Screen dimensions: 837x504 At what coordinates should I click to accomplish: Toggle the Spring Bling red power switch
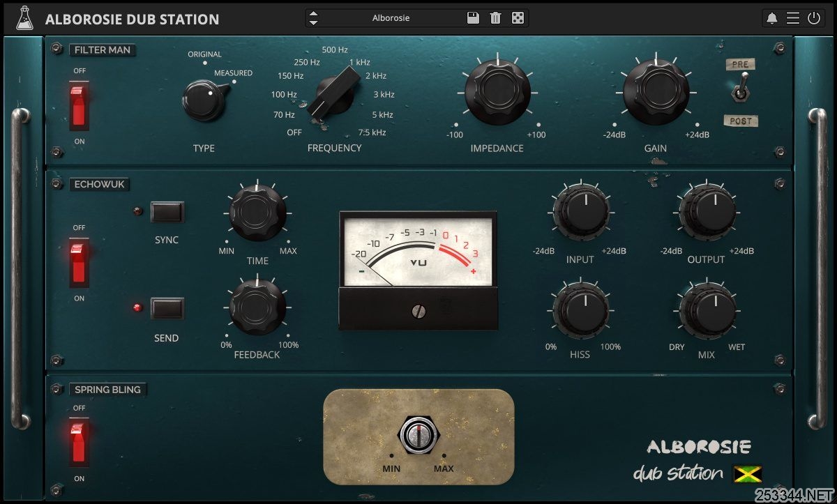[79, 442]
